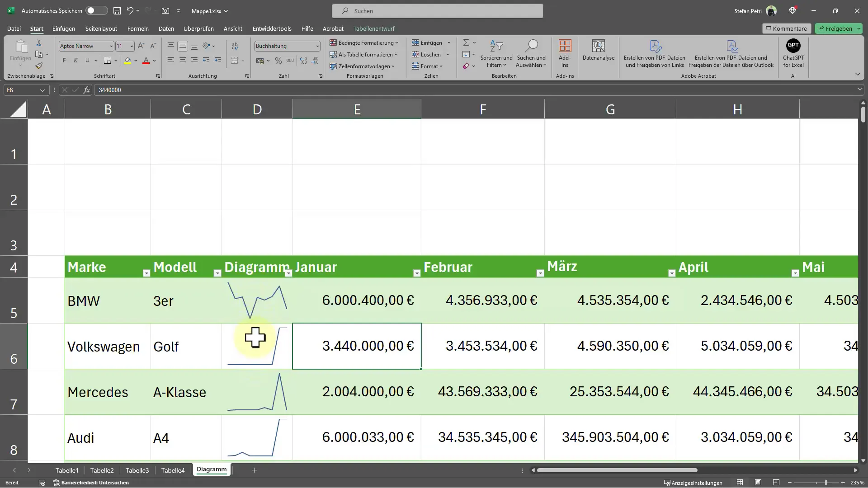Open the font size dropdown
Screen dimensions: 868x488
pyautogui.click(x=132, y=46)
